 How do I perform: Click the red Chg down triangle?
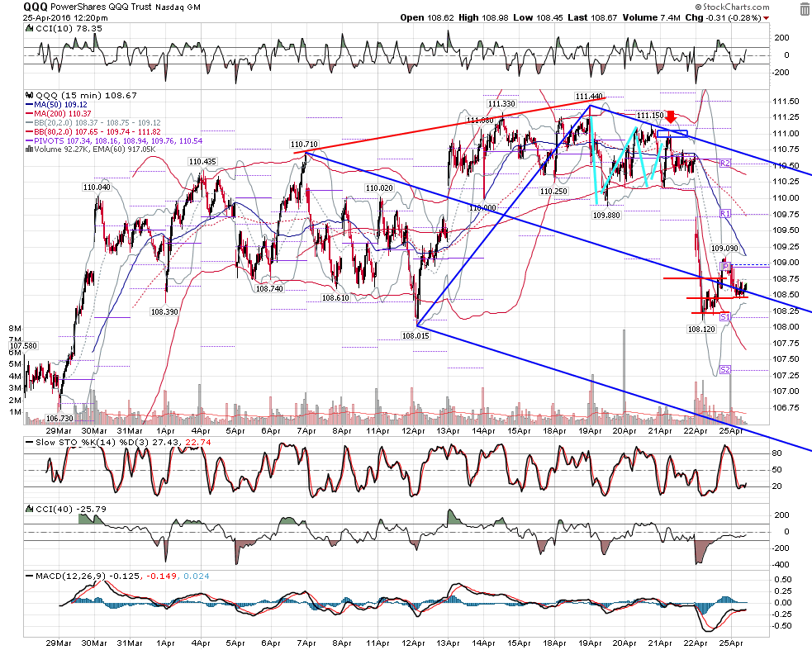[767, 18]
